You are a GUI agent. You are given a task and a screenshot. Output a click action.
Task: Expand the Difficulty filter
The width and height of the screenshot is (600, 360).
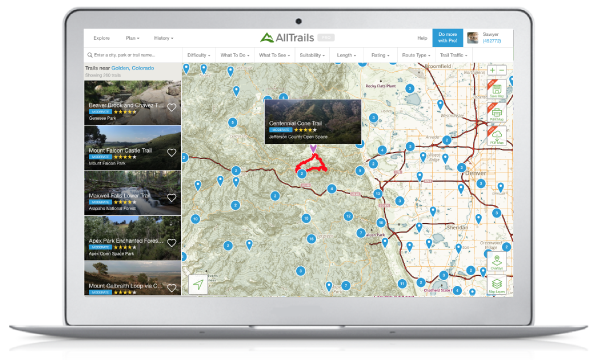199,55
